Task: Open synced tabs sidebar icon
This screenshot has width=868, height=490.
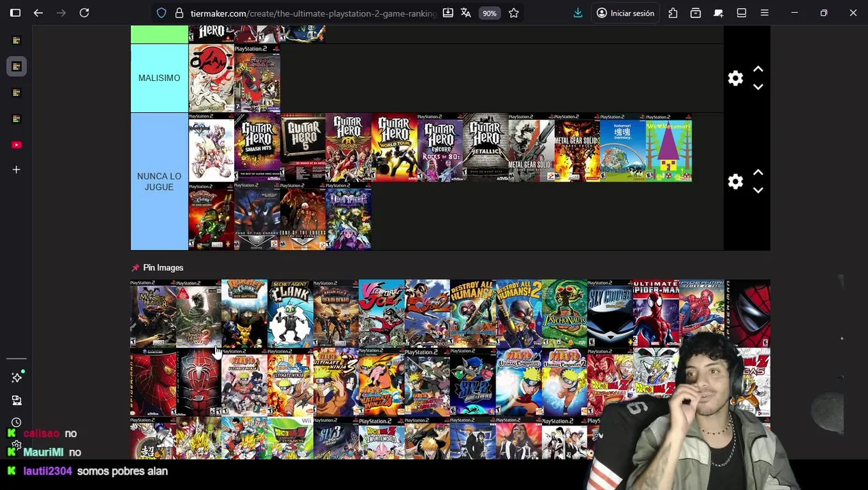Action: [x=16, y=400]
